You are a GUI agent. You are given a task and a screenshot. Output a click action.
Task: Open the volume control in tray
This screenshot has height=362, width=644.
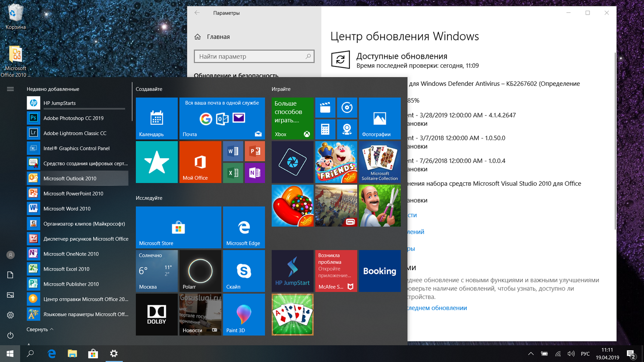pos(571,354)
